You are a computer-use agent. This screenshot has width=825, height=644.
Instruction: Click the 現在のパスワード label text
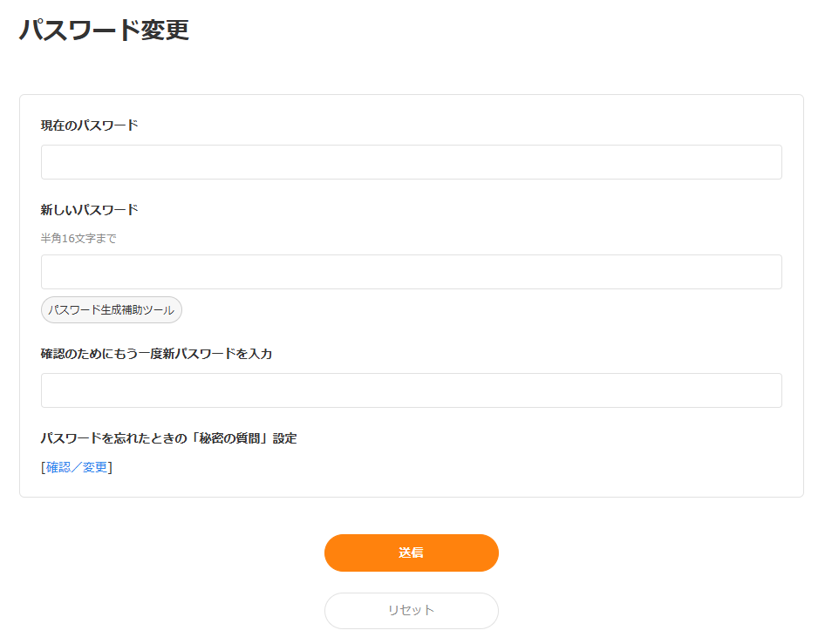(89, 125)
